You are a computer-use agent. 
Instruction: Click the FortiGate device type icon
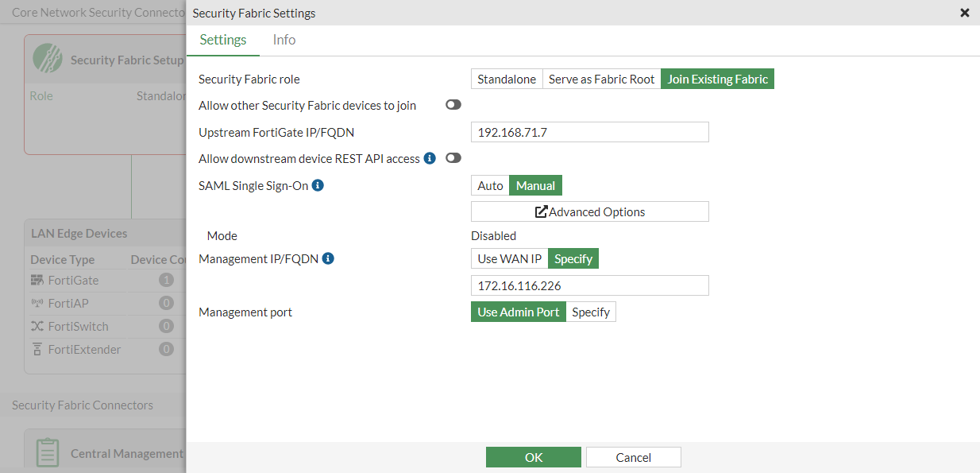pos(37,281)
